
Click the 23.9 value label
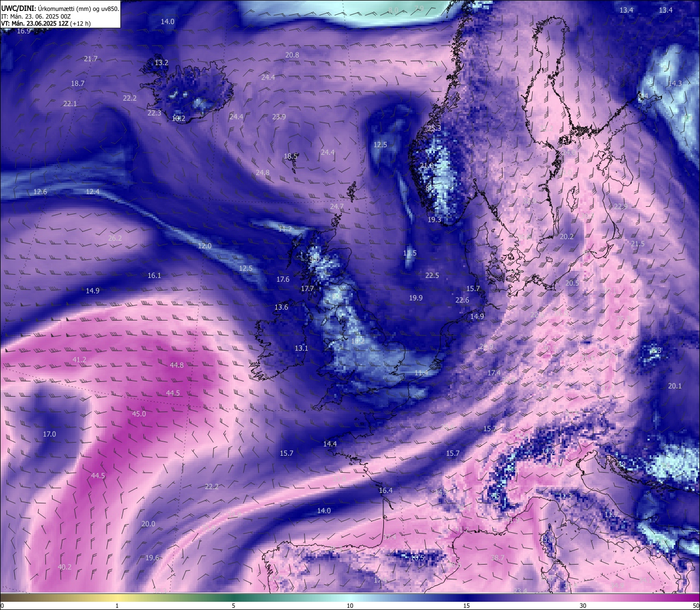(279, 117)
